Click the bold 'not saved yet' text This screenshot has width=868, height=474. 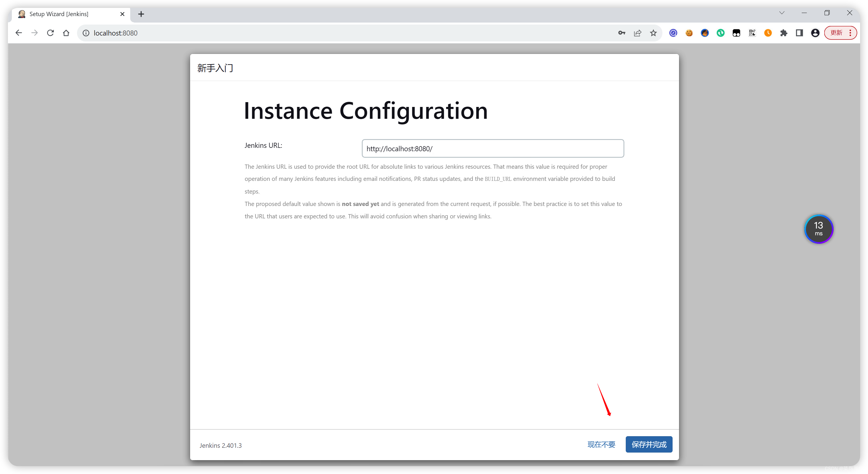point(360,204)
